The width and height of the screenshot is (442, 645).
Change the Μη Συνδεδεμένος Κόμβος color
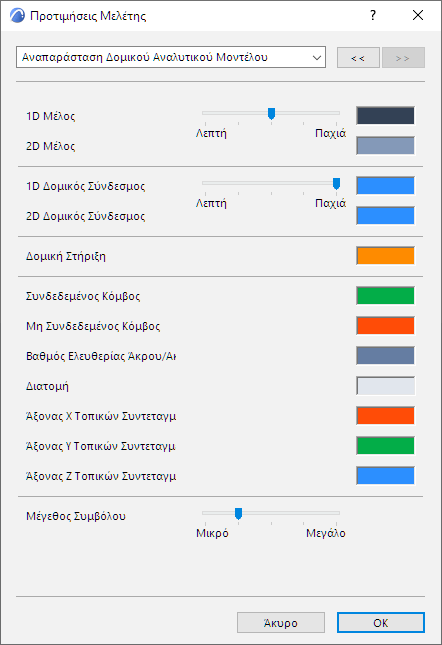(385, 326)
